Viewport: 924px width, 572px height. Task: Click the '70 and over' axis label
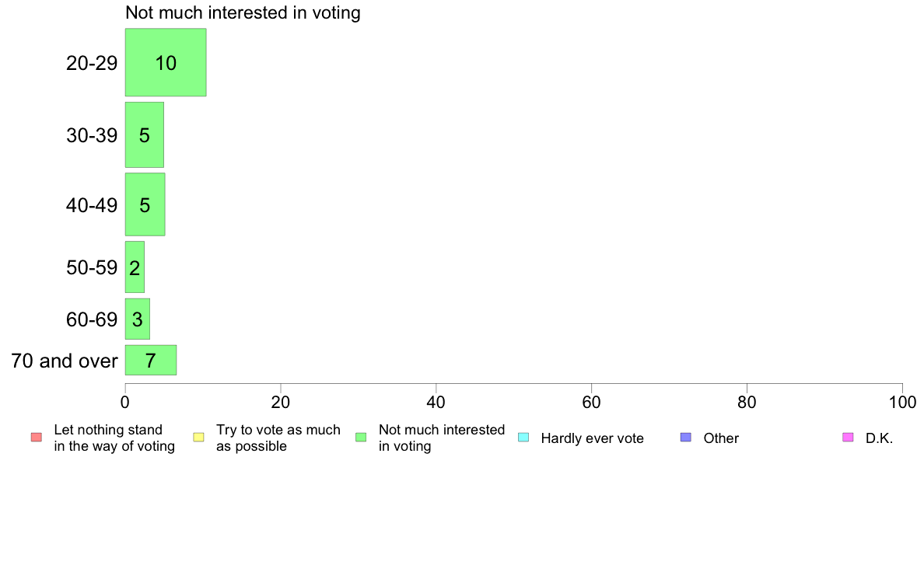point(65,361)
